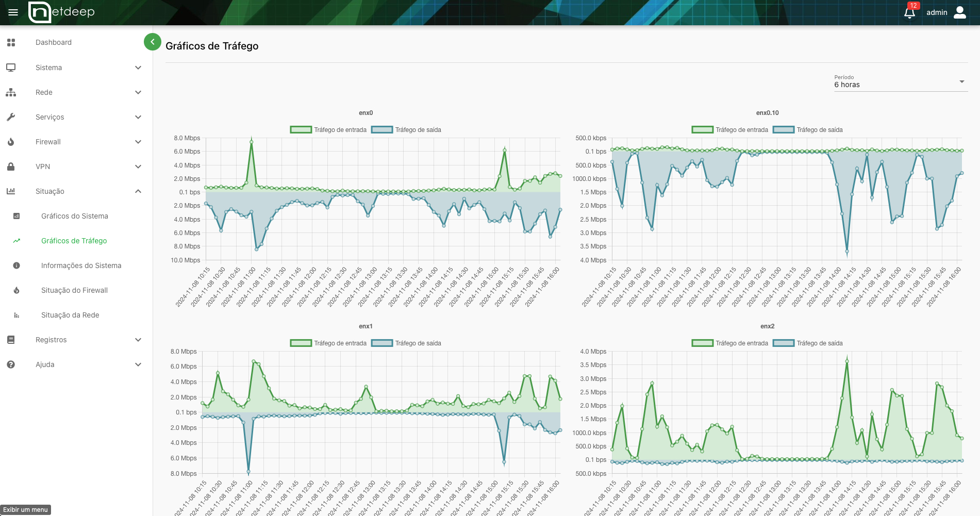980x516 pixels.
Task: Toggle enx2 Tráfego de entrada legend swatch
Action: coord(702,343)
